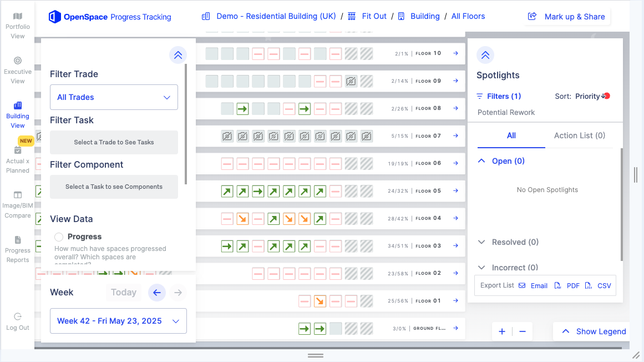
Task: Go to previous week arrow
Action: (x=157, y=293)
